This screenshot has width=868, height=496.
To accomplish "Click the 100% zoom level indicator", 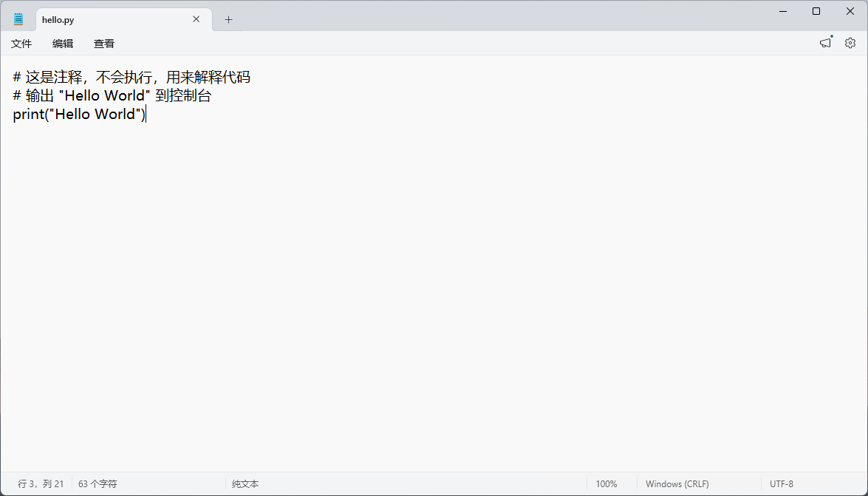I will 606,484.
